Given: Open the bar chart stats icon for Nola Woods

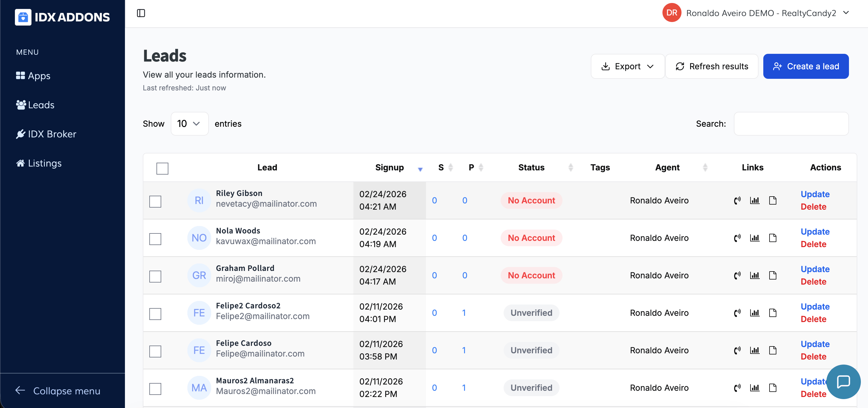Looking at the screenshot, I should 754,238.
